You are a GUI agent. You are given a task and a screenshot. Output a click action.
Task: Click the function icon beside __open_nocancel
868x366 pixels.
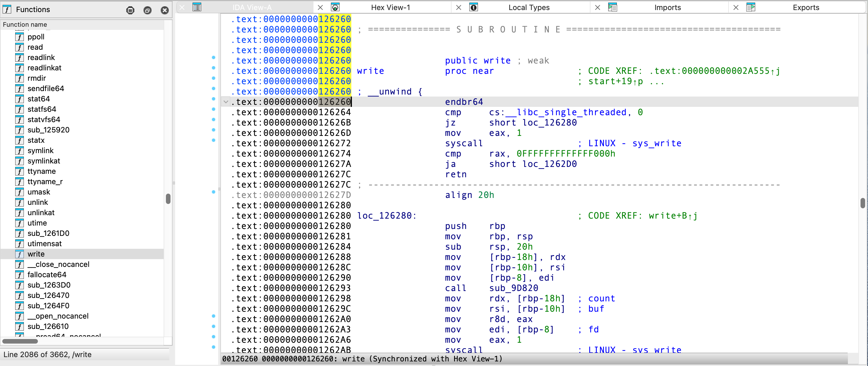click(20, 316)
